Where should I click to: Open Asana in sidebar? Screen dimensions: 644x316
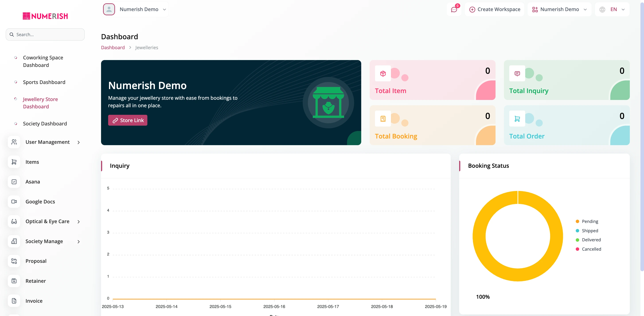coord(33,182)
